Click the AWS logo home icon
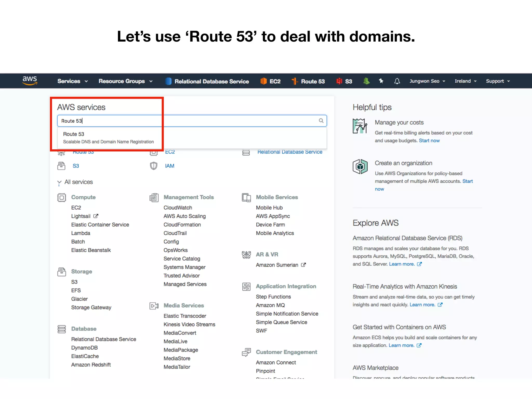The width and height of the screenshot is (532, 399). tap(30, 81)
